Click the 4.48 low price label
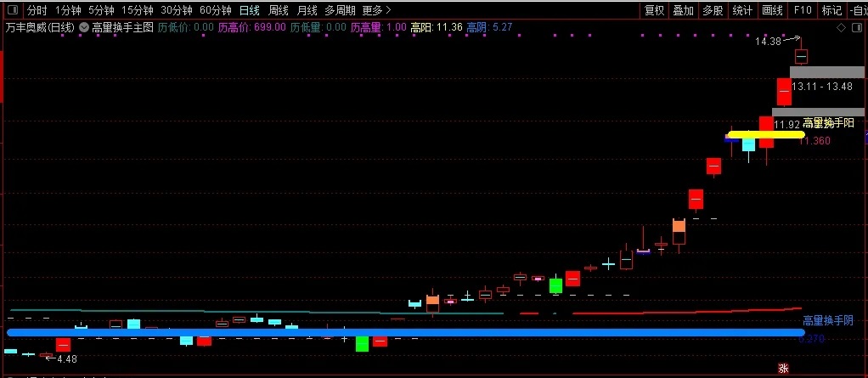868x378 pixels. tap(67, 358)
